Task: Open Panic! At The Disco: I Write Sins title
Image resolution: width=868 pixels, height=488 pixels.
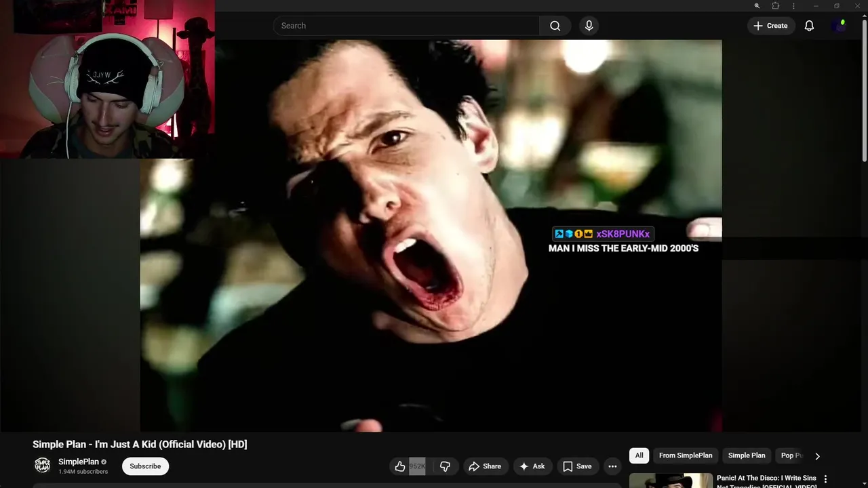Action: (x=766, y=481)
